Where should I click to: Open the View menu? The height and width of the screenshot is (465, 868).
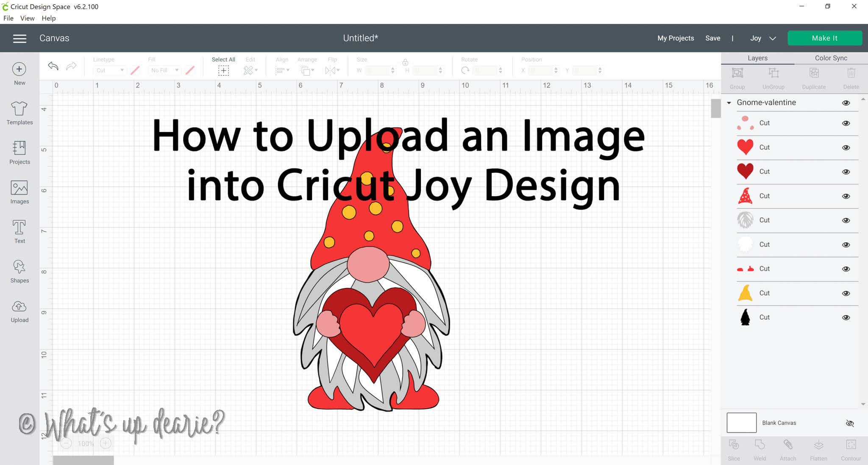point(27,18)
